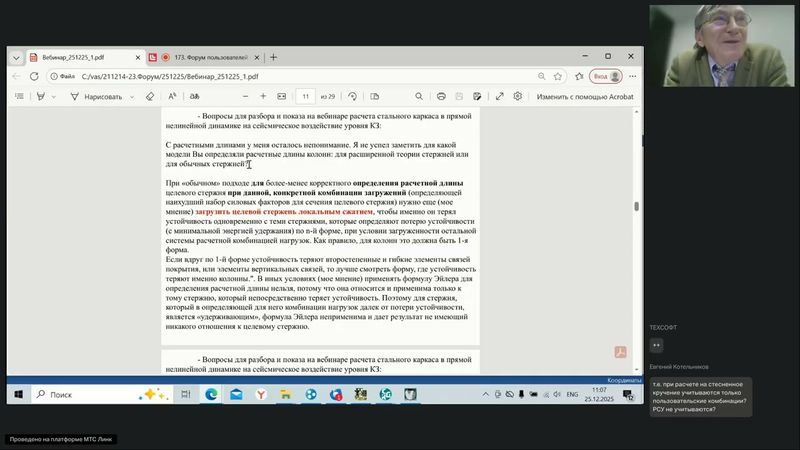Click the page number field showing 11
The width and height of the screenshot is (800, 450).
[x=305, y=96]
